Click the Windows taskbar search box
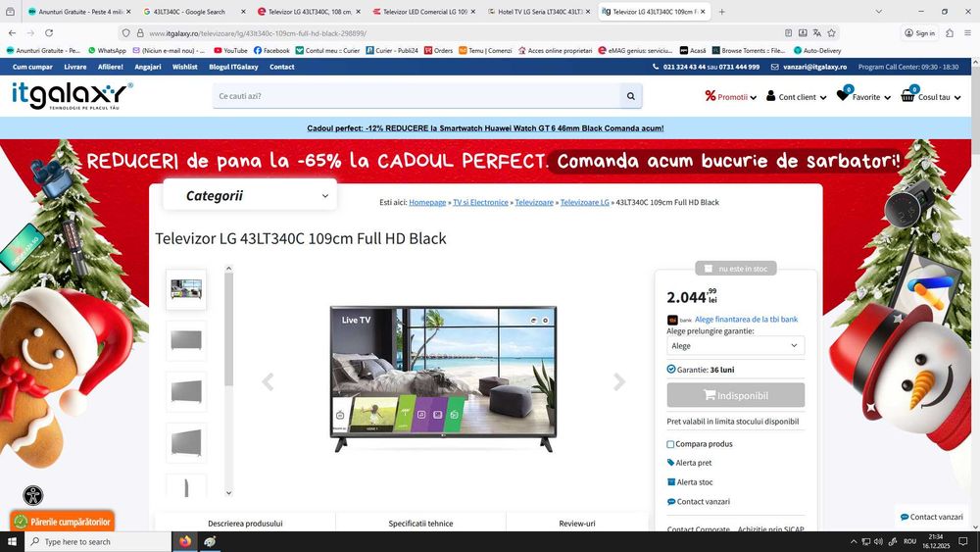The image size is (980, 552). click(98, 541)
